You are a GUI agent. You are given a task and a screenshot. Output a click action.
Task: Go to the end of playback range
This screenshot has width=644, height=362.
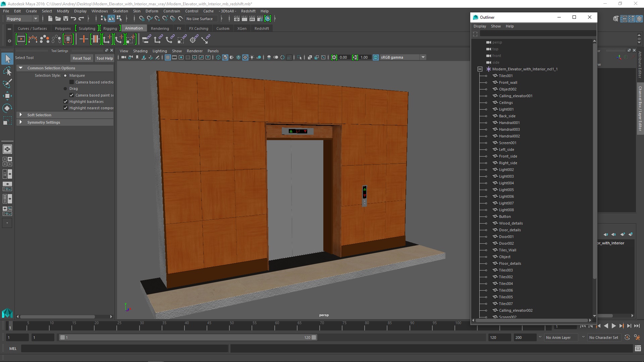(x=637, y=326)
